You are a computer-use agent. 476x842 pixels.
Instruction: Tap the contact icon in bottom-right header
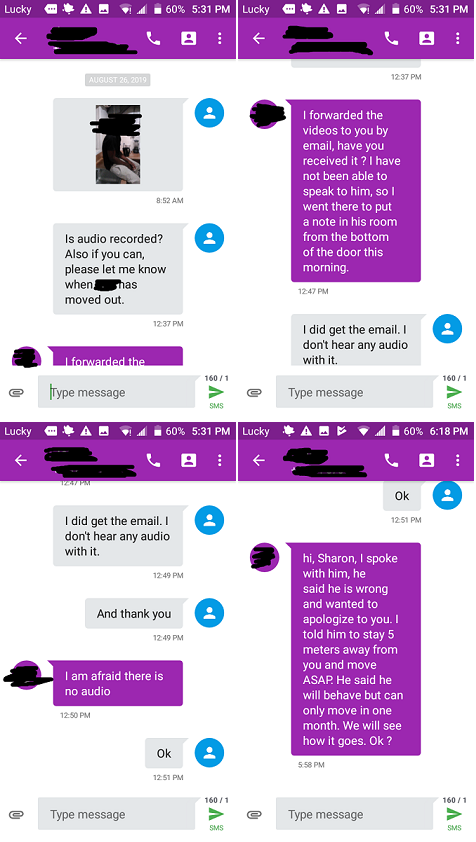coord(427,460)
